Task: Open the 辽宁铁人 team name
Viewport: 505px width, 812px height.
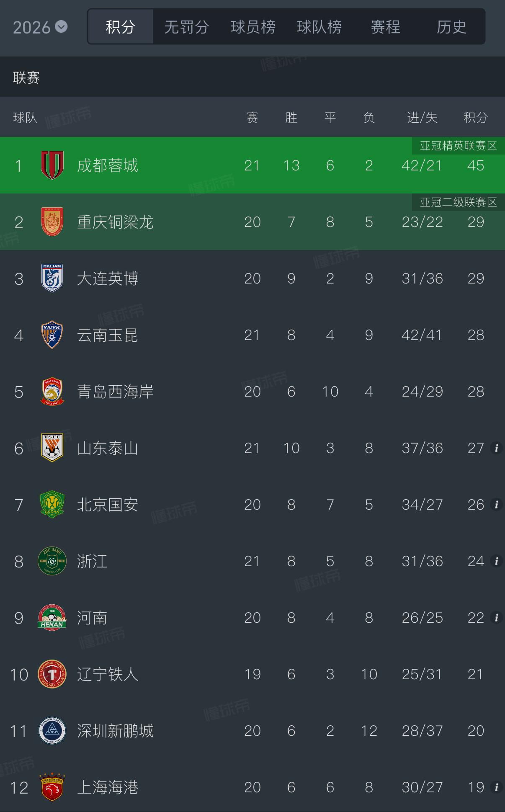Action: 108,674
